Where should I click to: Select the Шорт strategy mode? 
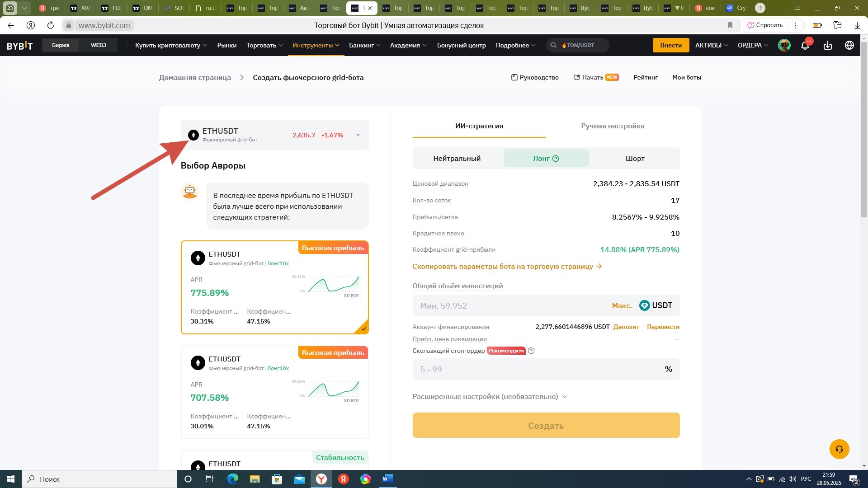(x=635, y=159)
